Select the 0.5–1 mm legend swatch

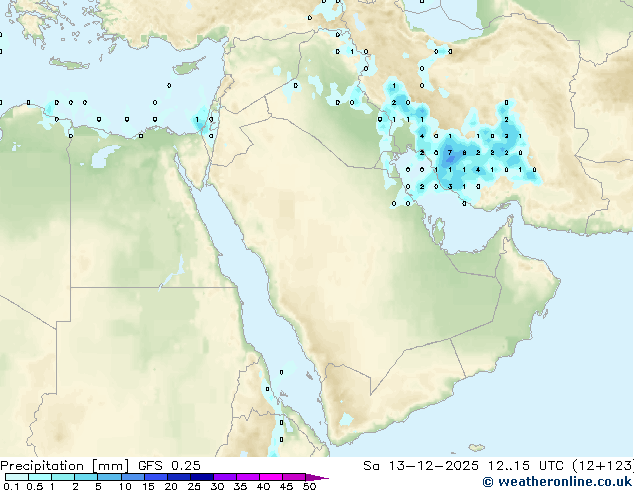coord(40,477)
